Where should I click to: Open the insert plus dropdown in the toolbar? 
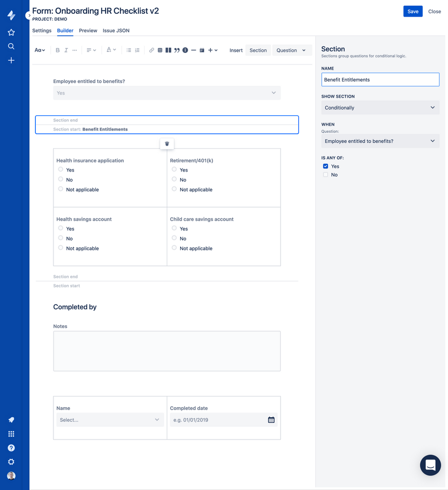click(212, 51)
